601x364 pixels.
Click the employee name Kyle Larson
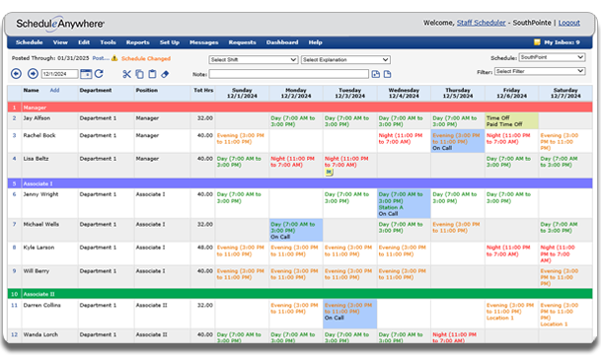(x=38, y=248)
